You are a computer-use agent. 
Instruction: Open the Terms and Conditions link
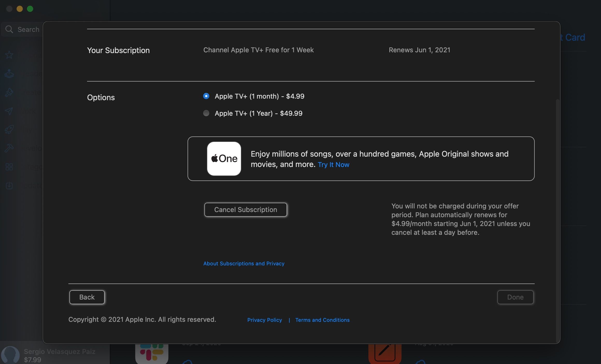pos(322,320)
